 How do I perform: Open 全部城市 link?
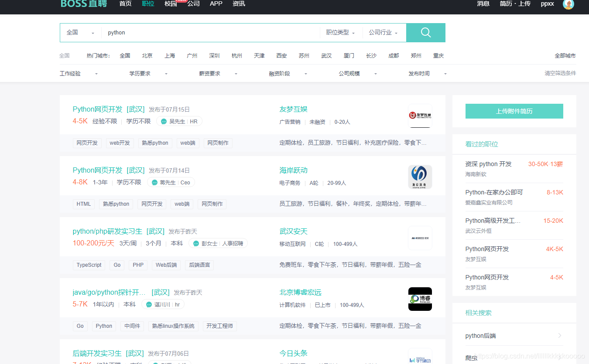pyautogui.click(x=565, y=56)
